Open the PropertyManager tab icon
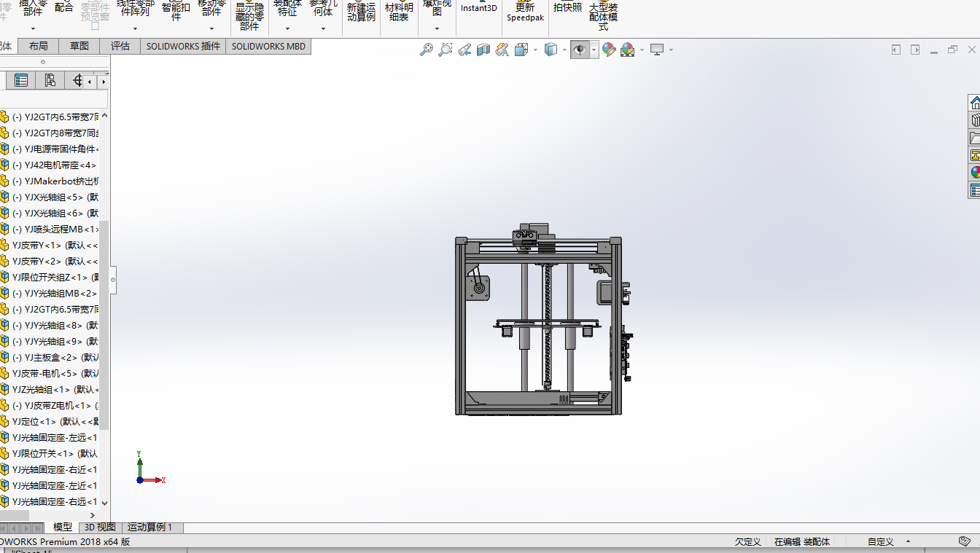Screen dimensions: 980x553 (x=21, y=80)
